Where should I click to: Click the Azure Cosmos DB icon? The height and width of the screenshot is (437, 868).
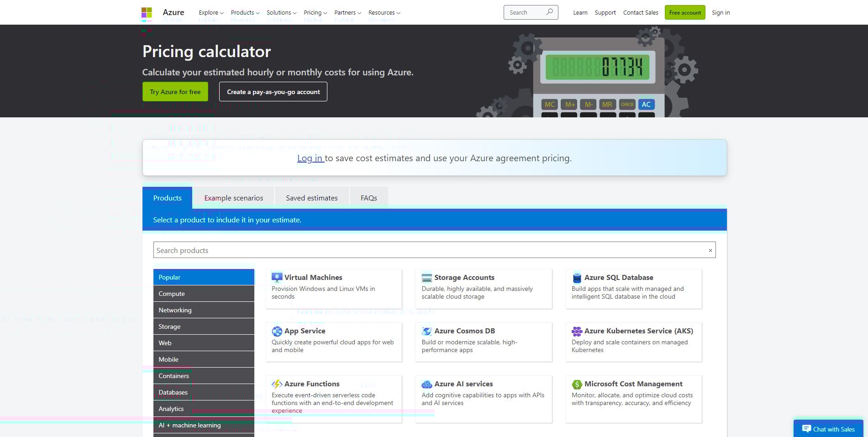click(427, 331)
